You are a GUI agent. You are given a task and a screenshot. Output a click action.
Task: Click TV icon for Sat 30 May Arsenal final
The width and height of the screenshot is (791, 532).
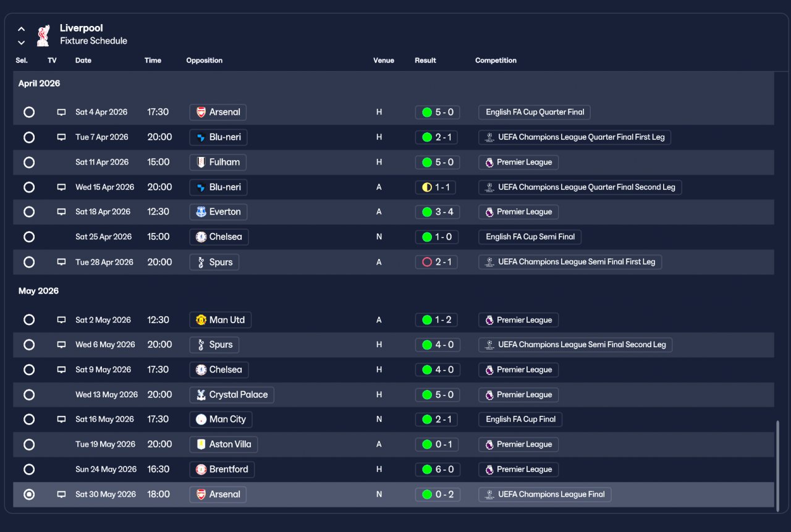61,494
